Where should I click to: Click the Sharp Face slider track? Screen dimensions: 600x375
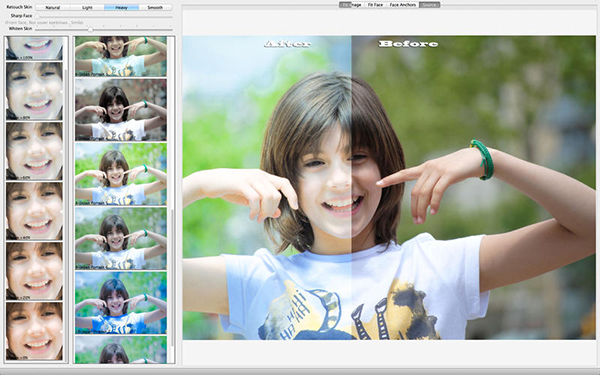point(103,16)
